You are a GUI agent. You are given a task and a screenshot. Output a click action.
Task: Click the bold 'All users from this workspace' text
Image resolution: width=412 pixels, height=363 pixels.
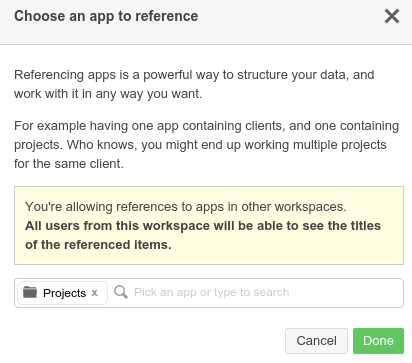[x=203, y=226]
